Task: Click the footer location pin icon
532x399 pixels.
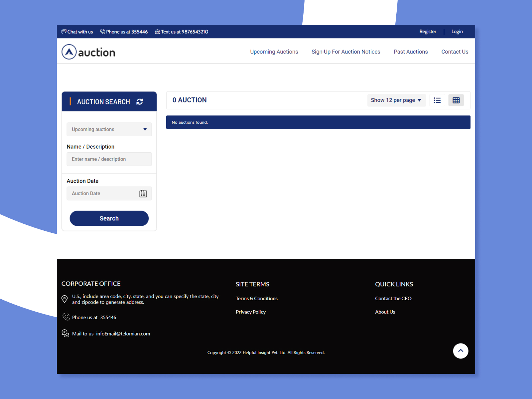Action: point(65,299)
